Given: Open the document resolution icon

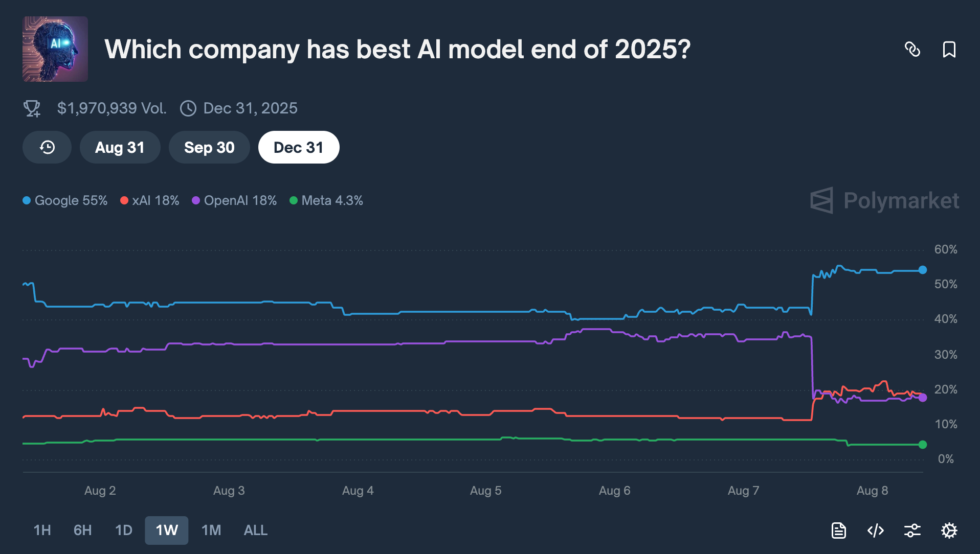Looking at the screenshot, I should click(838, 530).
